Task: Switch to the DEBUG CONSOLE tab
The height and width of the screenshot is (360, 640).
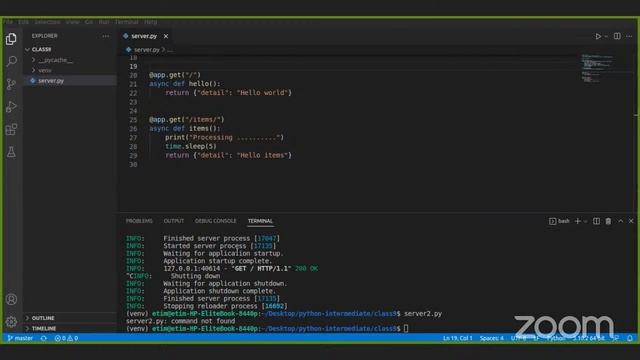Action: (x=216, y=221)
